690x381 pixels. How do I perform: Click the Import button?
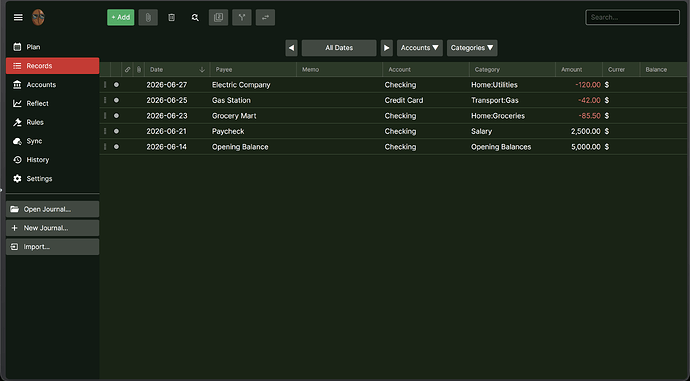click(52, 247)
